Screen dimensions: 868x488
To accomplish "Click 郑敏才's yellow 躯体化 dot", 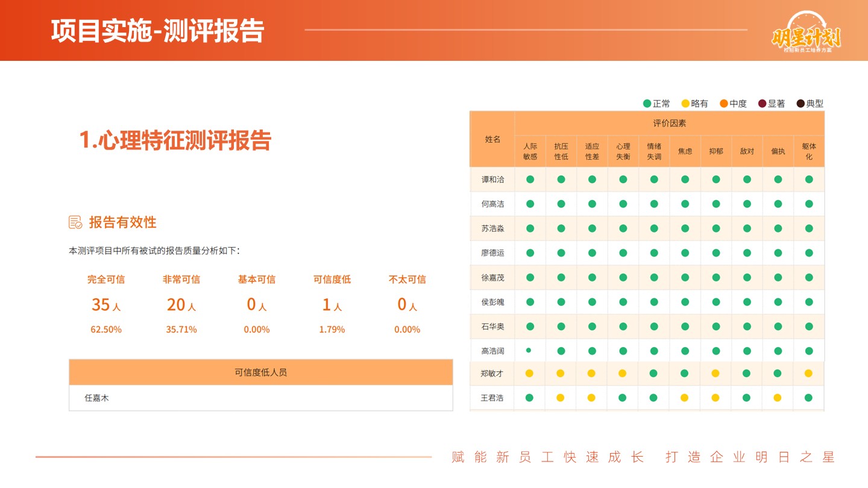I will point(809,374).
